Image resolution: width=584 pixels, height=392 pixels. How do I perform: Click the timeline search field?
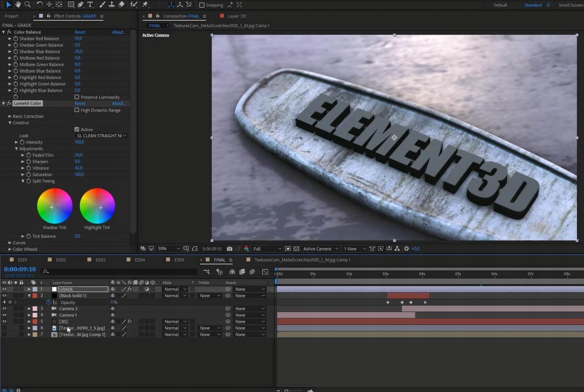pyautogui.click(x=120, y=271)
